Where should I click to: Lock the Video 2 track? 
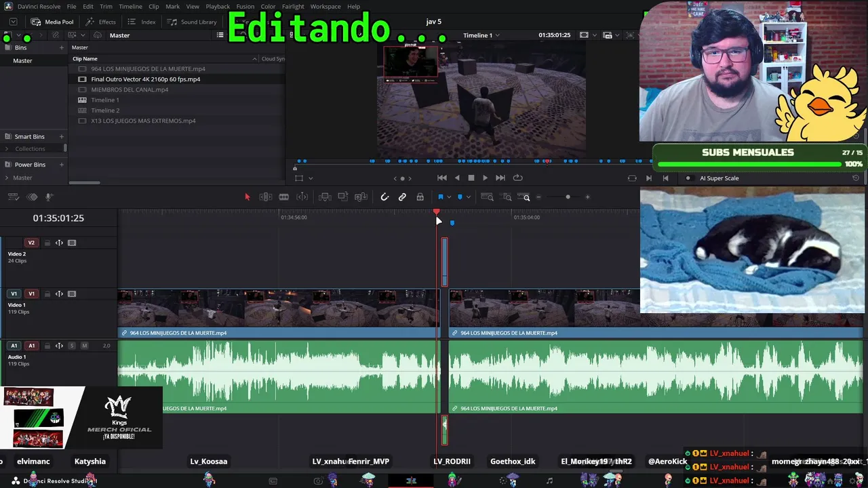click(47, 243)
